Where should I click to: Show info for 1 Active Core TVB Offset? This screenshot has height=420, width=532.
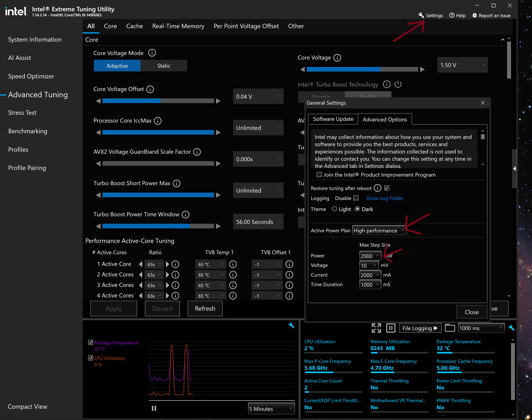coord(290,264)
